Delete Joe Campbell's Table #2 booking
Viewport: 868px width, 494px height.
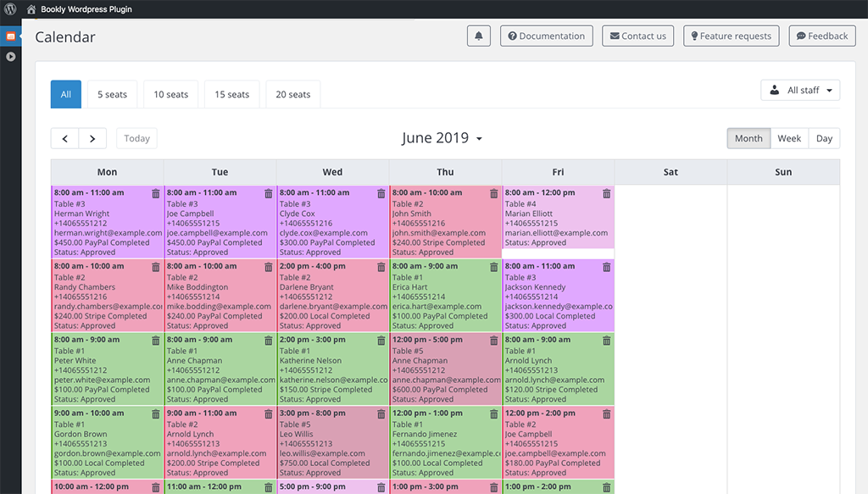pyautogui.click(x=607, y=414)
